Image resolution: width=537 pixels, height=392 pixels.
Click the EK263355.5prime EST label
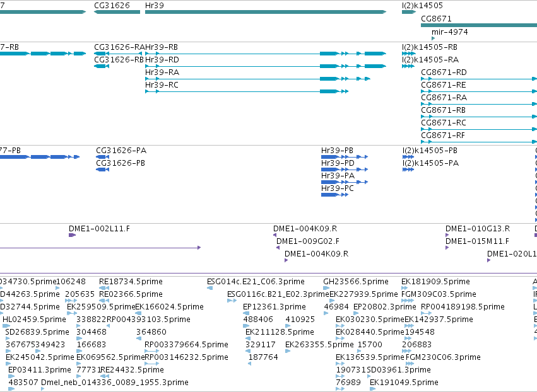tap(319, 345)
